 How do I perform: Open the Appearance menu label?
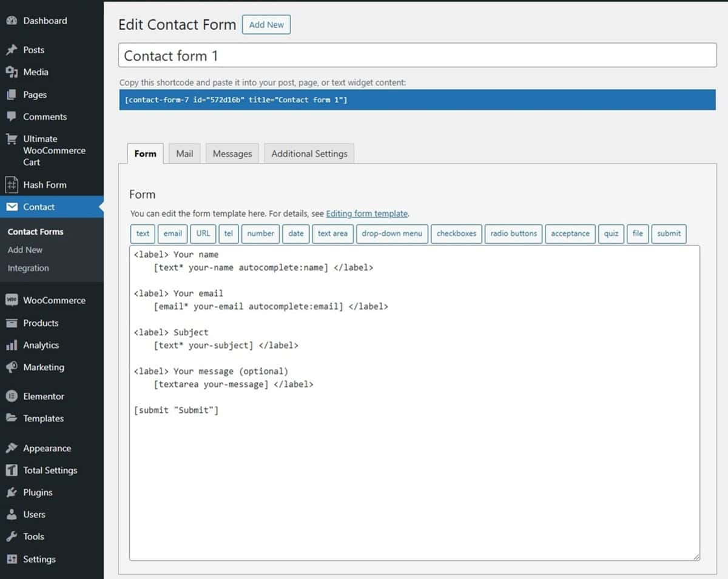(47, 448)
